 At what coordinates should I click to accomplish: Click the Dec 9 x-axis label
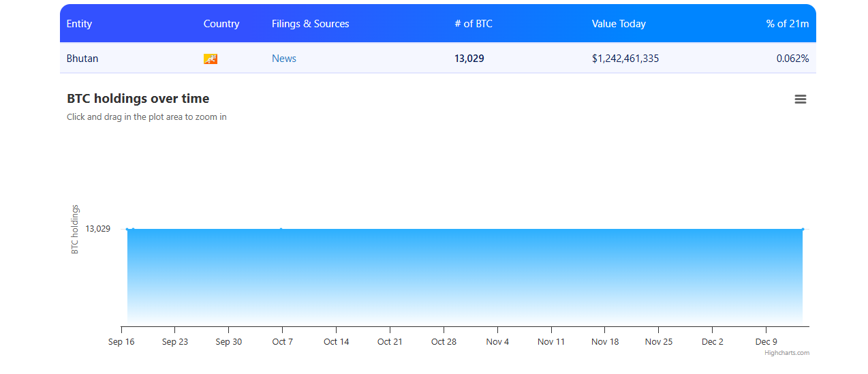click(x=766, y=342)
